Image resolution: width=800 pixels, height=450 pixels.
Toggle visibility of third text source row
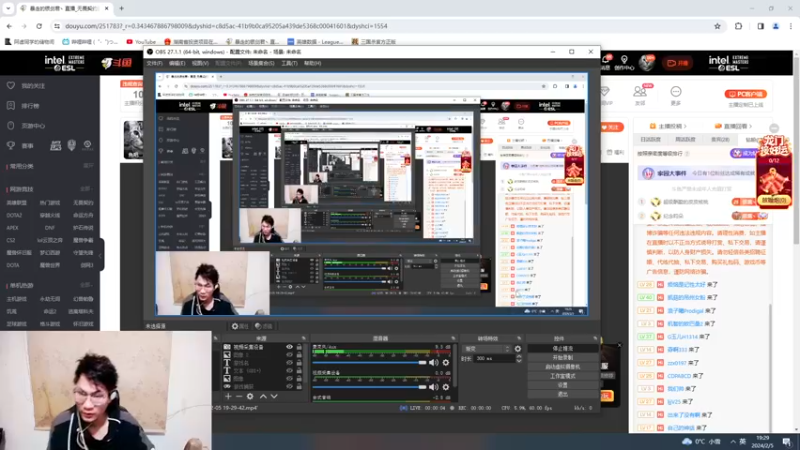[x=289, y=363]
